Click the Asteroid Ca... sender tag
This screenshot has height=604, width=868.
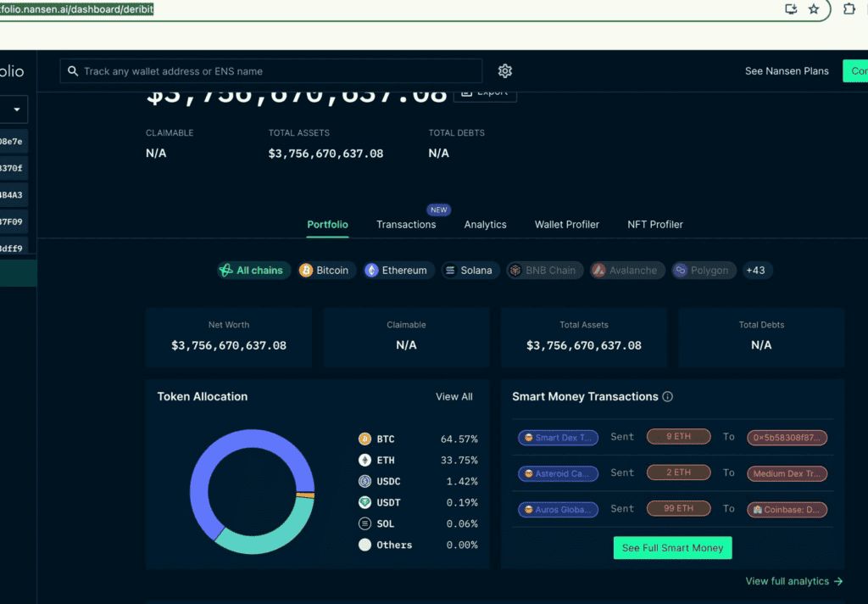[x=558, y=473]
